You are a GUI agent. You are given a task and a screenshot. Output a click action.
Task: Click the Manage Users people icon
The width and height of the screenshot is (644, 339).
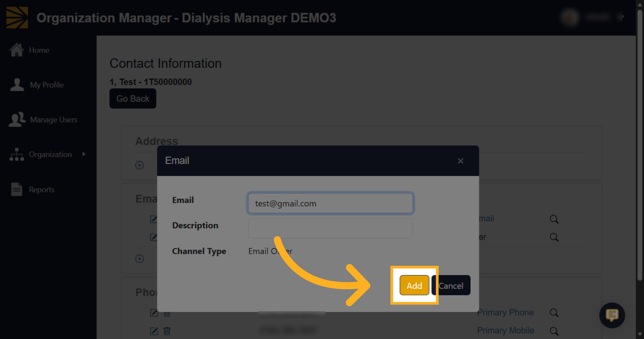(x=17, y=119)
